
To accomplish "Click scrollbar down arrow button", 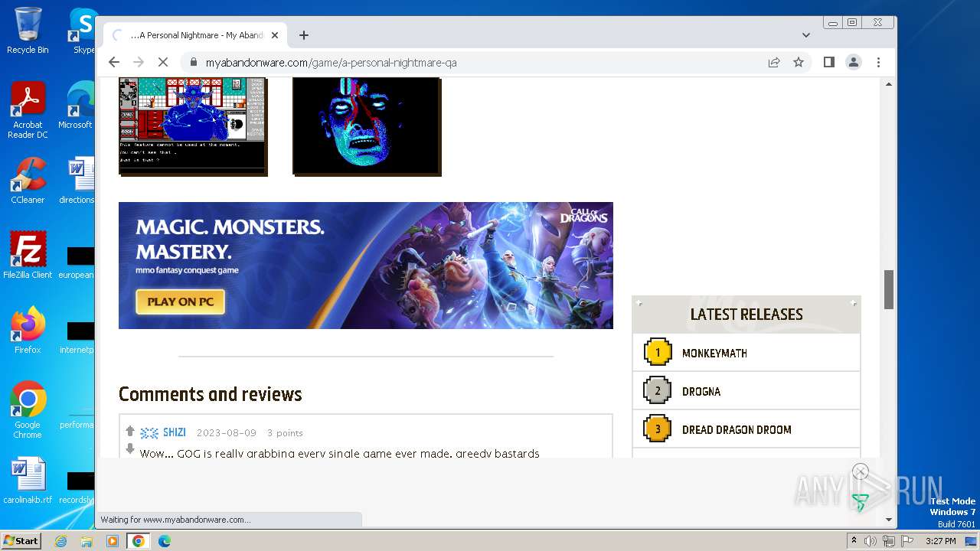I will pyautogui.click(x=889, y=520).
